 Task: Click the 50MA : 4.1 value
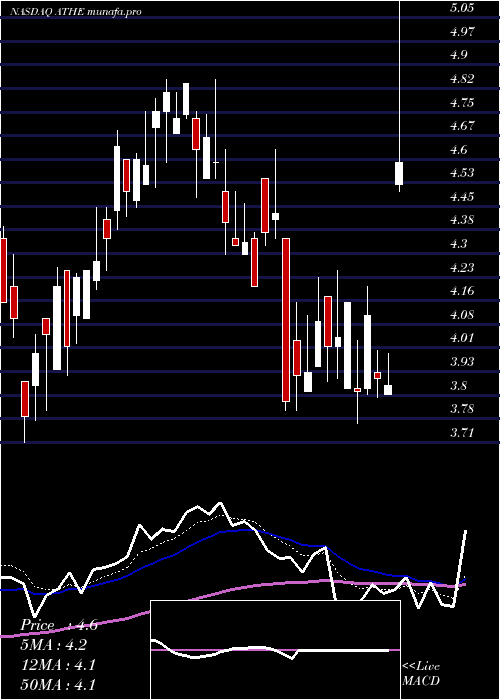(x=58, y=684)
